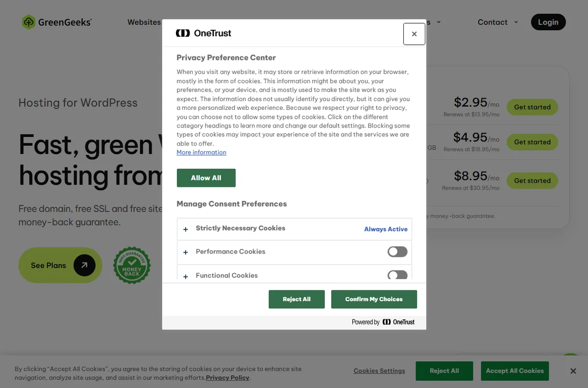This screenshot has height=388, width=588.
Task: Click Renews at $13.95/mo text
Action: [x=471, y=114]
